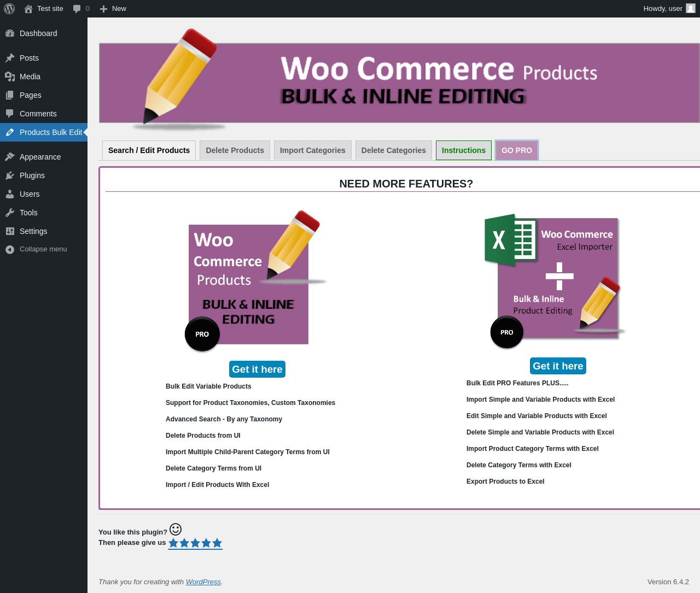Open the Tools menu label
Image resolution: width=700 pixels, height=593 pixels.
pos(28,213)
